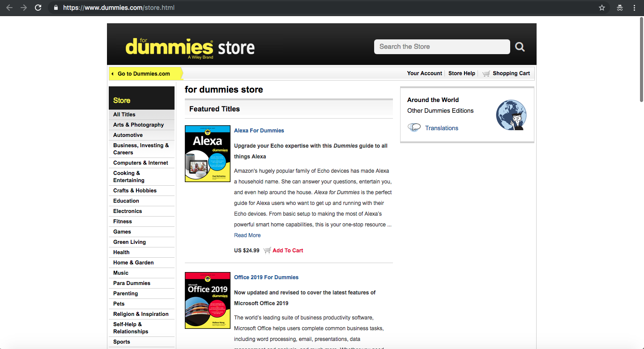Click the magnifying glass search icon
644x349 pixels.
(x=520, y=47)
